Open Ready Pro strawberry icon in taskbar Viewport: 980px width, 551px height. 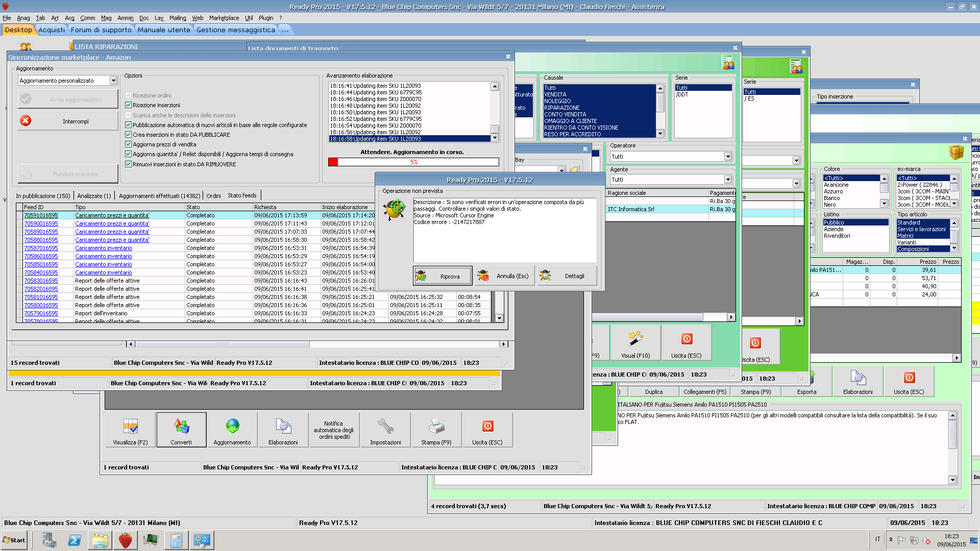pos(125,540)
